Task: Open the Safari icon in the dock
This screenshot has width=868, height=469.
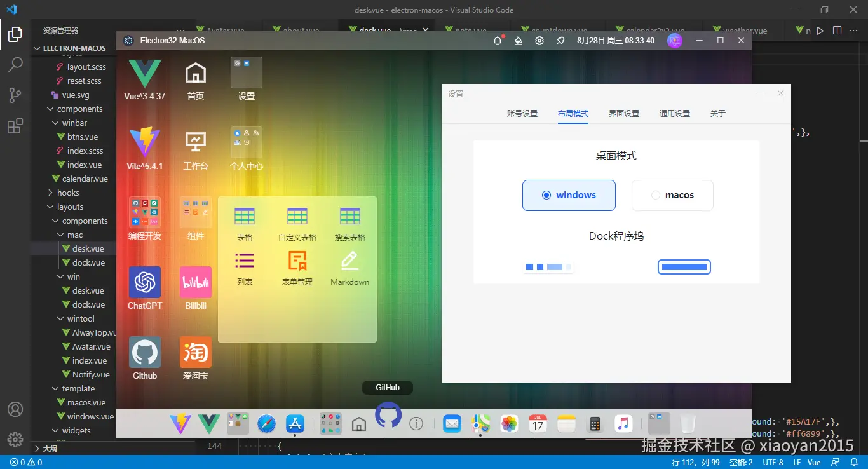Action: pyautogui.click(x=266, y=423)
